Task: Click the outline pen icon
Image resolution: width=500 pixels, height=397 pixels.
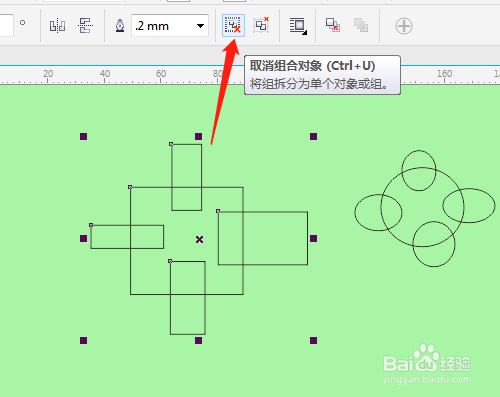Action: (120, 26)
